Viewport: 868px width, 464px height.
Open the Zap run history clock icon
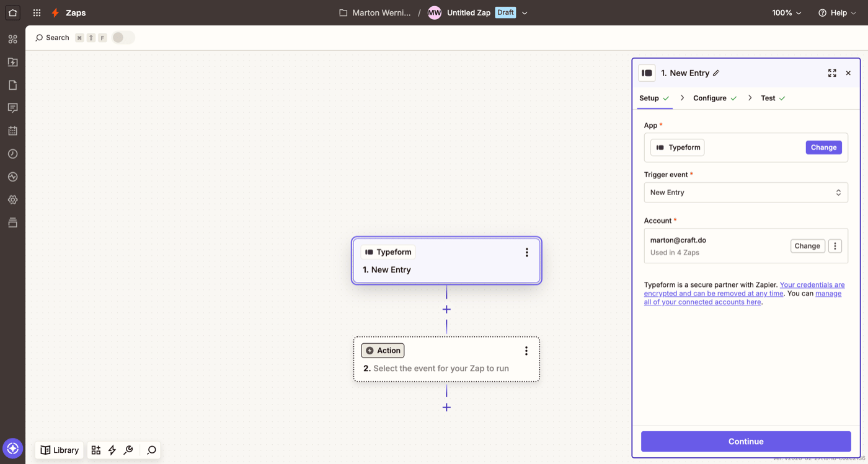[12, 154]
